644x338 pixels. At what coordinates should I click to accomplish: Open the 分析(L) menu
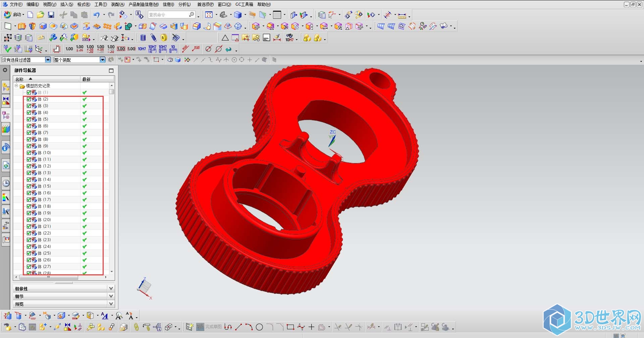(x=184, y=4)
